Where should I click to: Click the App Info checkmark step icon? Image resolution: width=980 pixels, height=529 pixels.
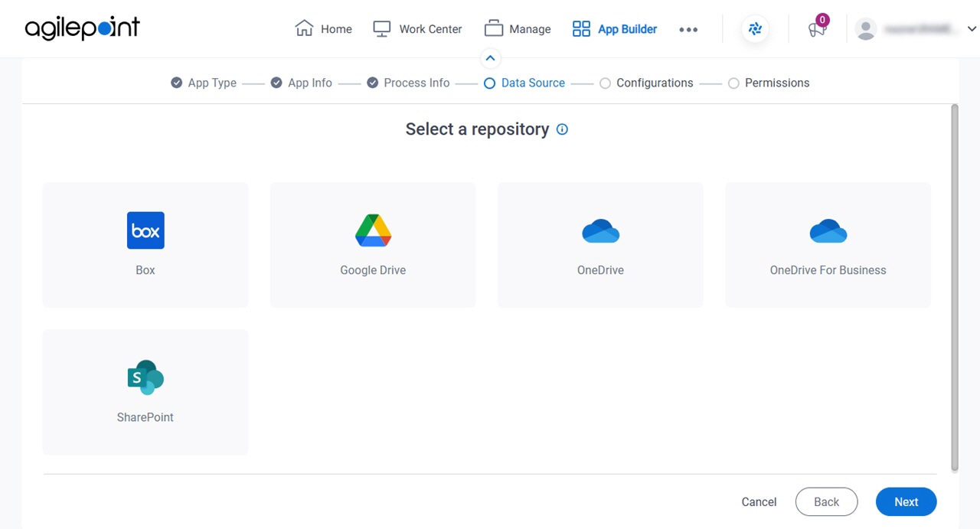tap(276, 83)
